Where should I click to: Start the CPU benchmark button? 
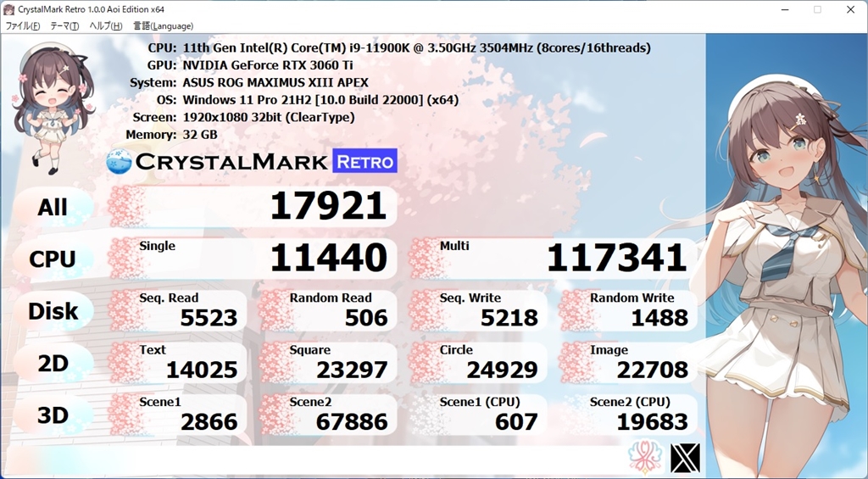[x=53, y=259]
